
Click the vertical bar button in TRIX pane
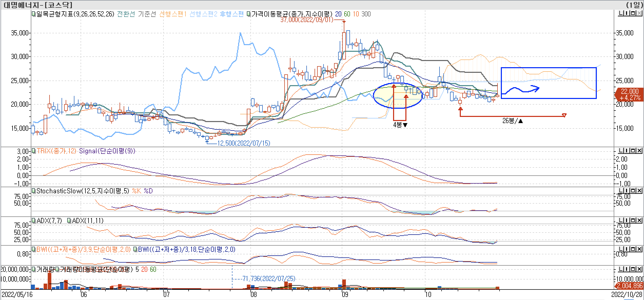click(x=627, y=151)
